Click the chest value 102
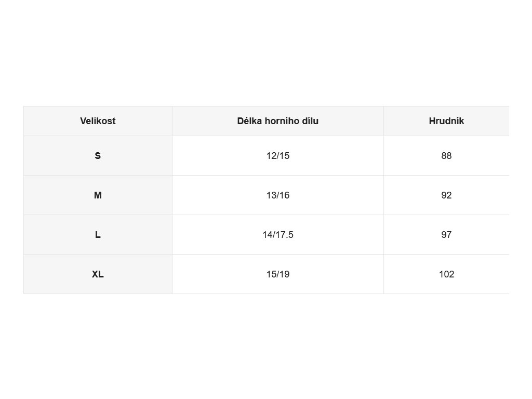 446,274
